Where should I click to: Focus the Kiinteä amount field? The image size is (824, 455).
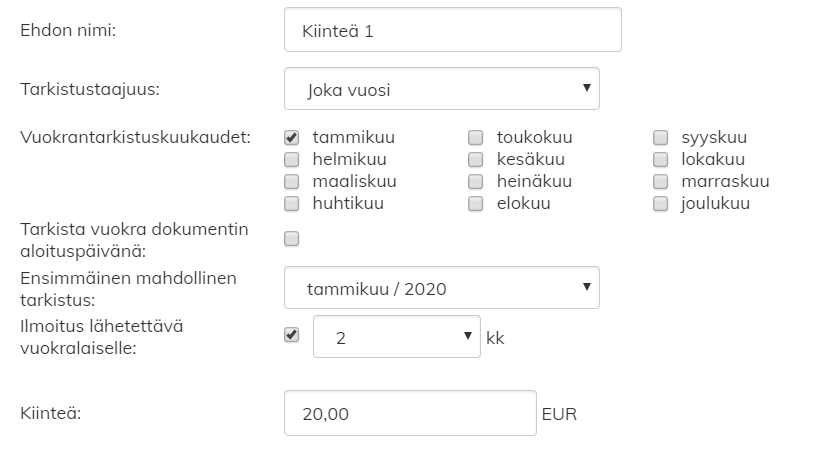tap(410, 413)
